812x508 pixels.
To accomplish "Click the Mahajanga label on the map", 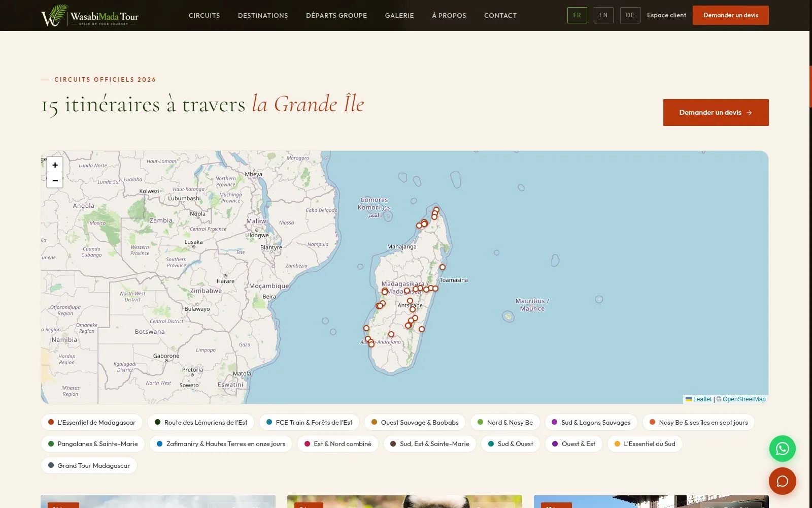I will [402, 247].
